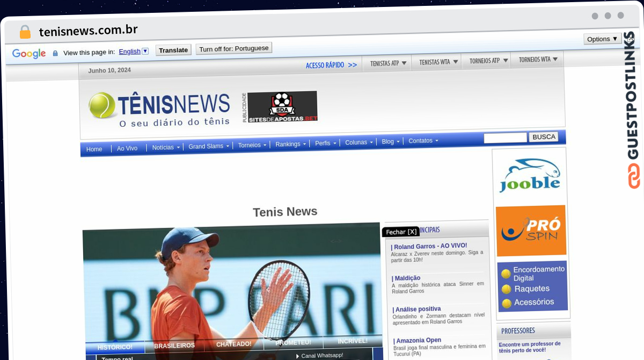The width and height of the screenshot is (644, 360).
Task: Click the yellow ball next to Acessórios
Action: click(507, 304)
